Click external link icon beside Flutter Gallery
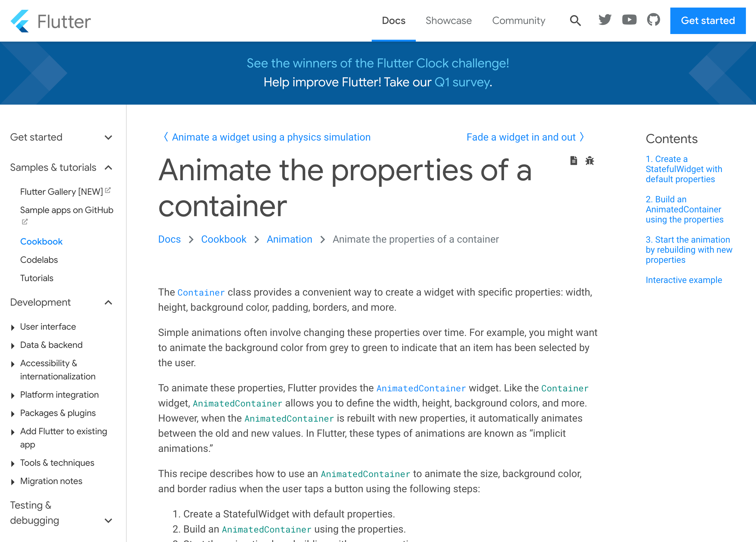 pos(108,190)
